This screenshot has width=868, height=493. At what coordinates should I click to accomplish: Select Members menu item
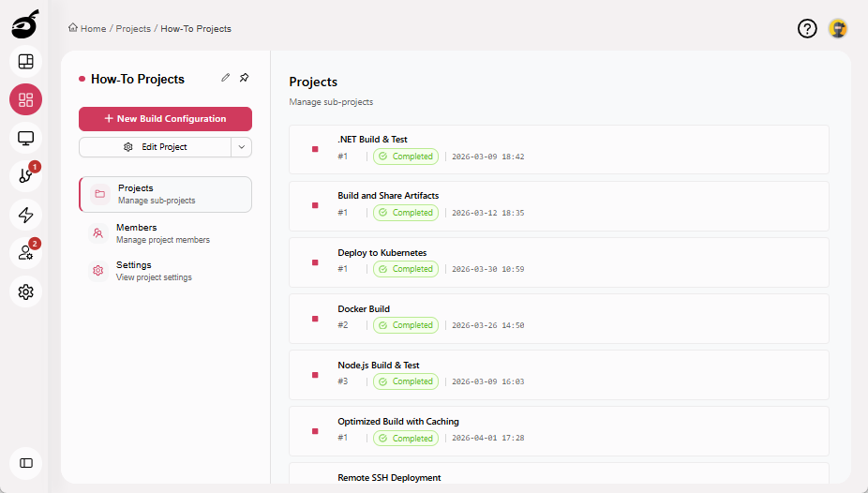click(166, 233)
